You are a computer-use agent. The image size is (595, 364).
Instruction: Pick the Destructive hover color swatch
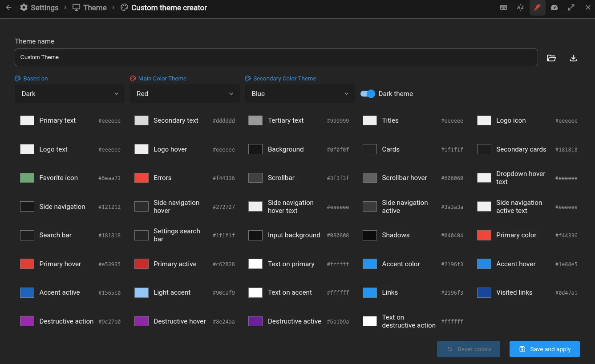142,321
